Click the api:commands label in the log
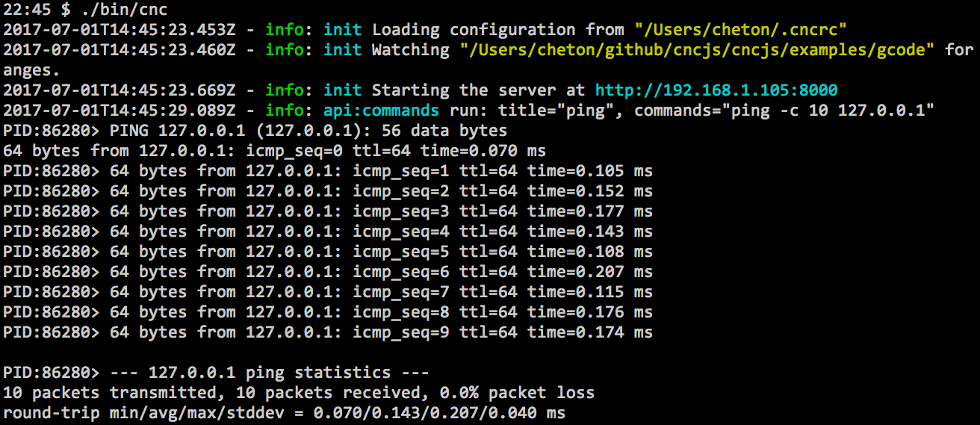The width and height of the screenshot is (980, 425). point(381,111)
